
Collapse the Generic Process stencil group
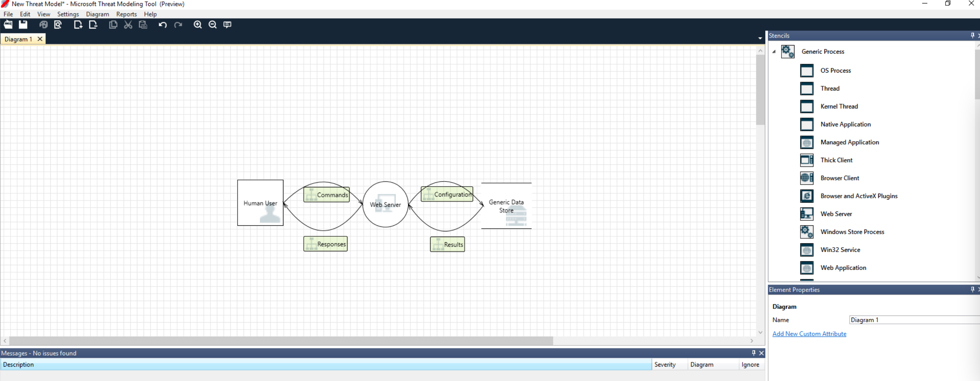tap(774, 52)
